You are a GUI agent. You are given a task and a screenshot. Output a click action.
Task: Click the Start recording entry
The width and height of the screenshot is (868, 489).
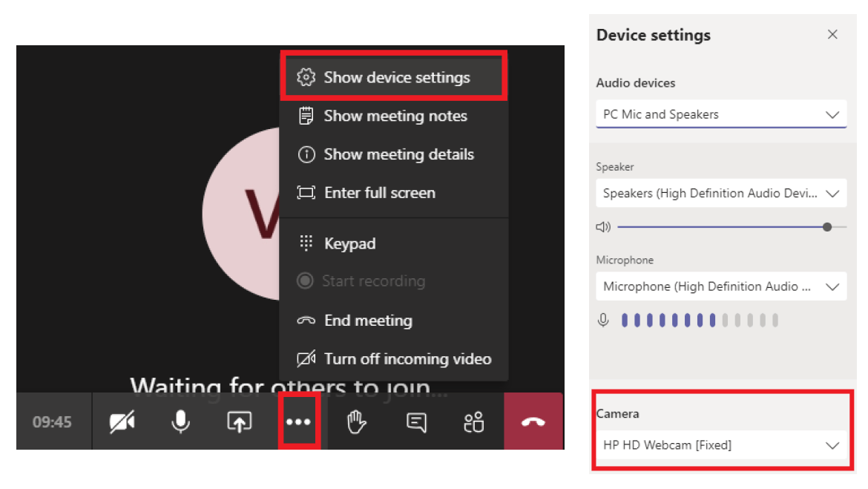click(394, 281)
